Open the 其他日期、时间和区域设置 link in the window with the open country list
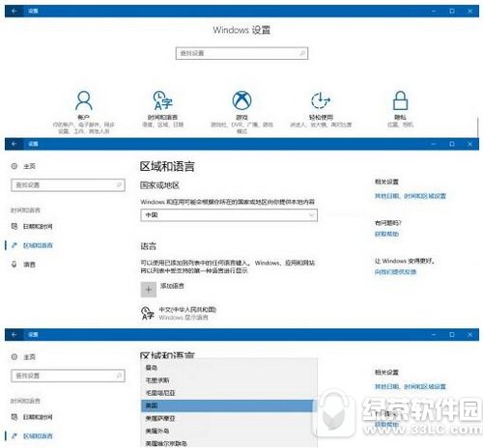 pyautogui.click(x=411, y=386)
